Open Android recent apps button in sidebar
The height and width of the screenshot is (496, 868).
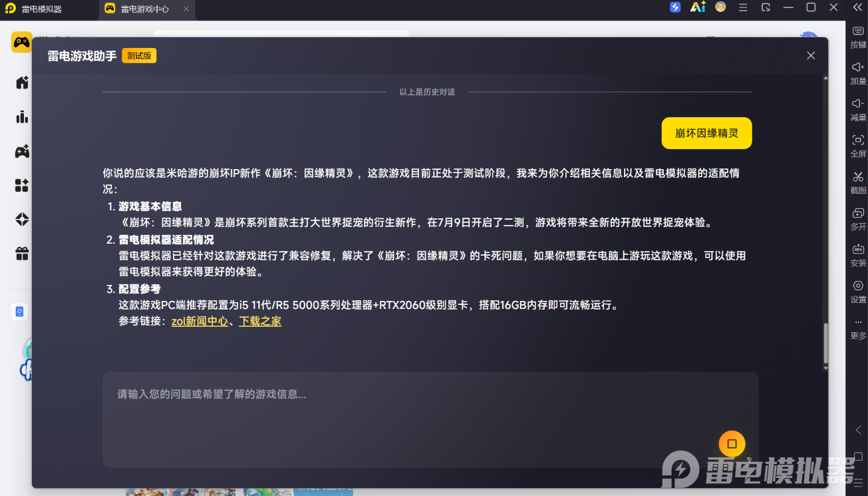(858, 482)
